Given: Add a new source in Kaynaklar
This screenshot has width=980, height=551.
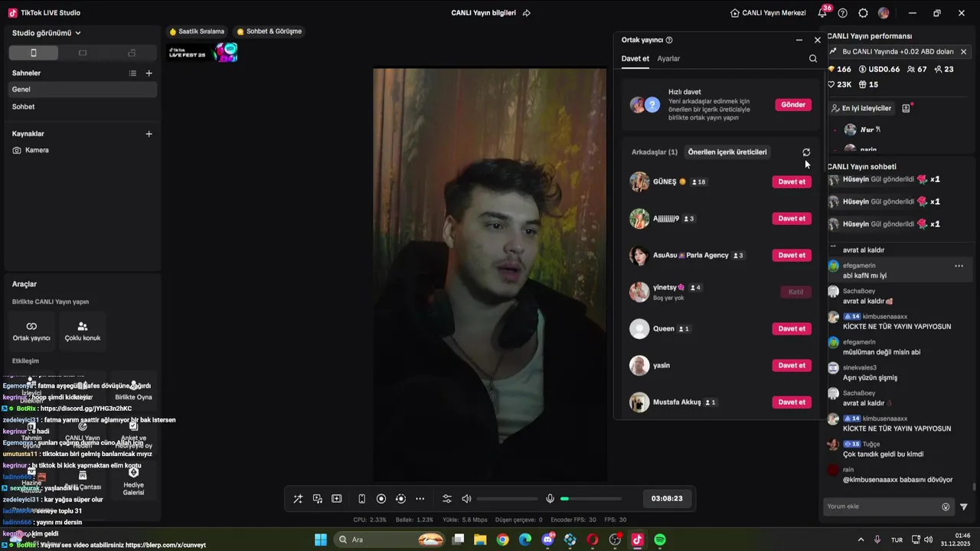Looking at the screenshot, I should click(x=149, y=134).
